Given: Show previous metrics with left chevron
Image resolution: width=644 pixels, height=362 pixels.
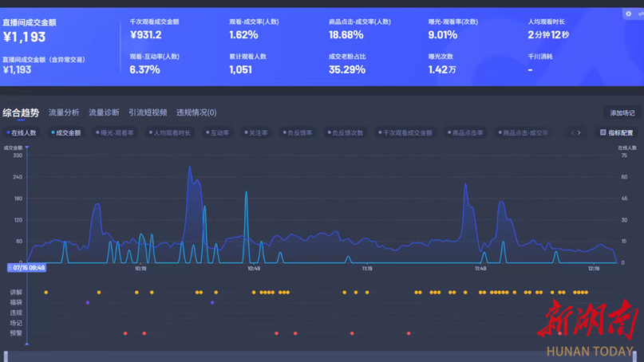Looking at the screenshot, I should pos(572,132).
